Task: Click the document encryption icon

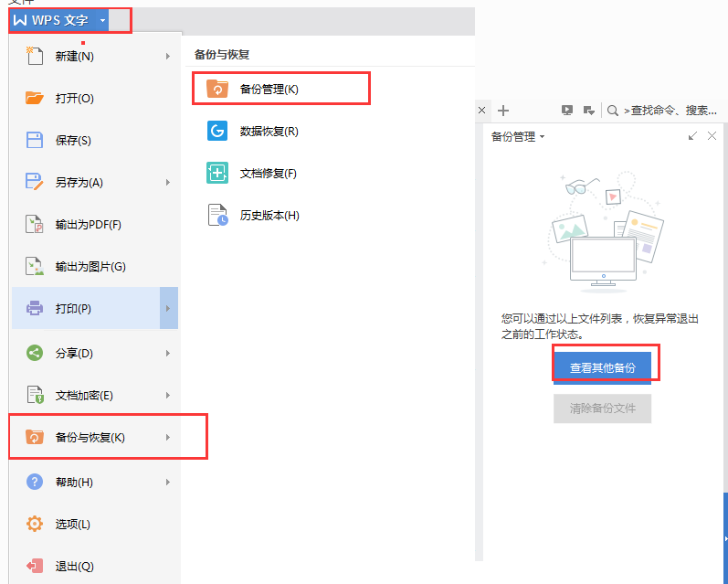Action: coord(35,395)
